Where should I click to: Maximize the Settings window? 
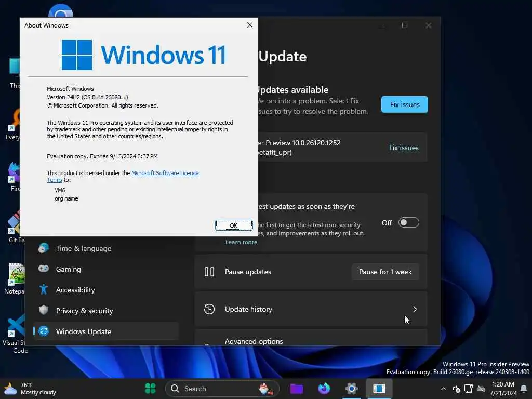coord(404,25)
